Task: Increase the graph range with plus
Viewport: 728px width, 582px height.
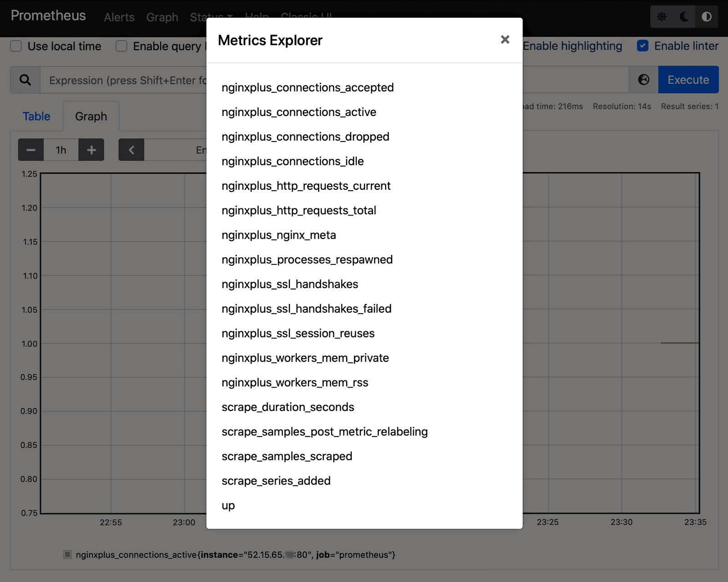Action: click(91, 150)
